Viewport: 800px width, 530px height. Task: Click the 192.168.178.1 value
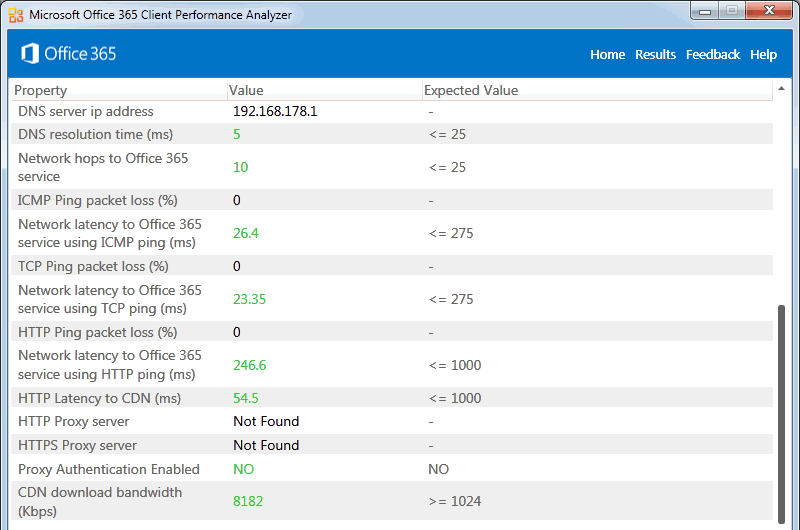point(275,111)
